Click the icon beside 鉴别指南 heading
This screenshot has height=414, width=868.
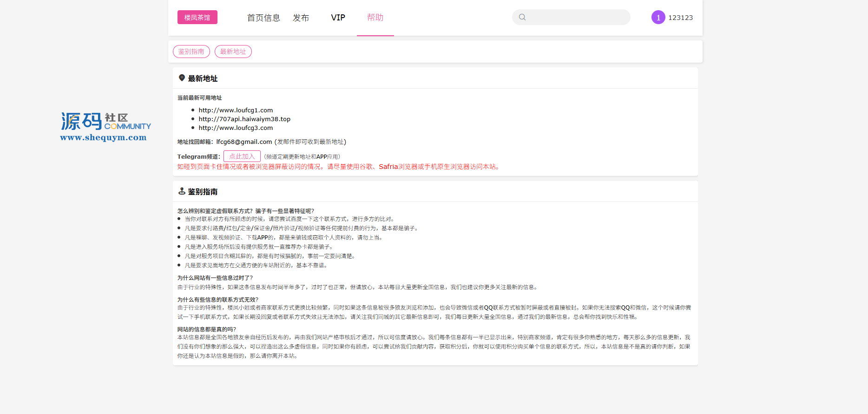click(182, 191)
